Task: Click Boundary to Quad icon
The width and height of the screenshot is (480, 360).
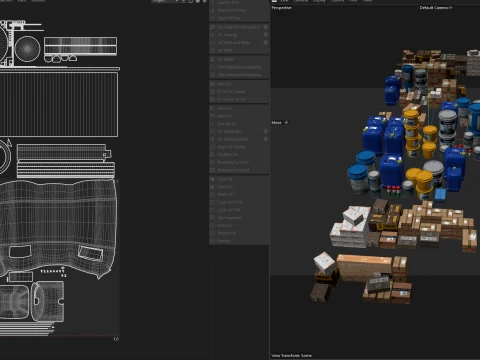Action: click(213, 170)
